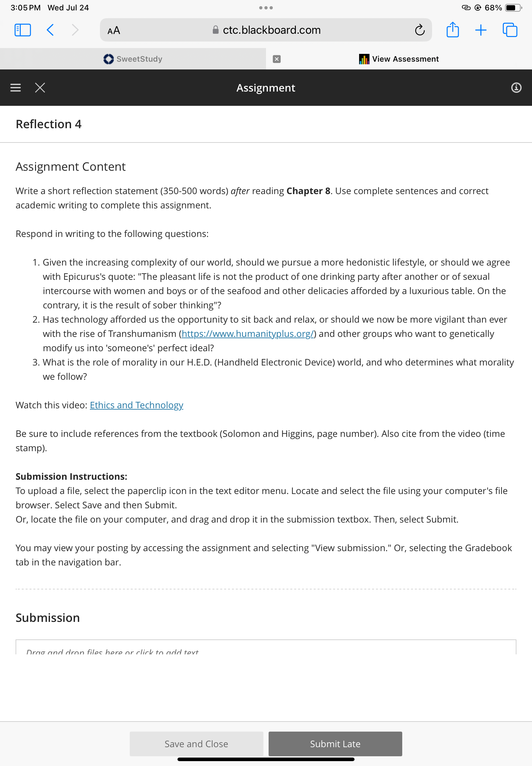The image size is (532, 766).
Task: Go back to previous page
Action: (50, 30)
